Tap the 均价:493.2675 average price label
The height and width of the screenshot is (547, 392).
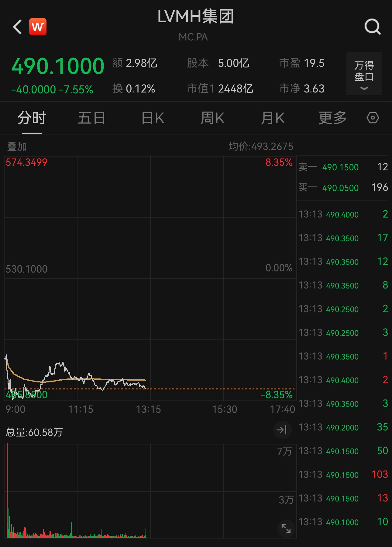(x=261, y=147)
